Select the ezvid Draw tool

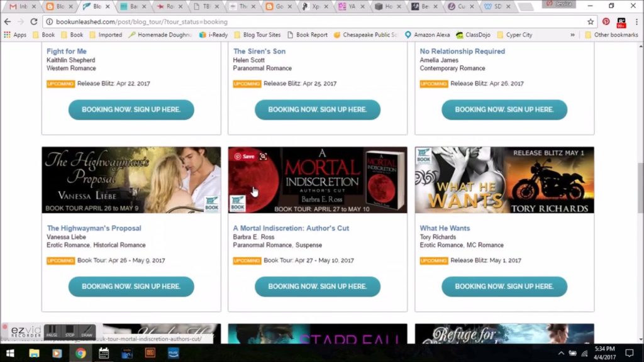pos(87,331)
